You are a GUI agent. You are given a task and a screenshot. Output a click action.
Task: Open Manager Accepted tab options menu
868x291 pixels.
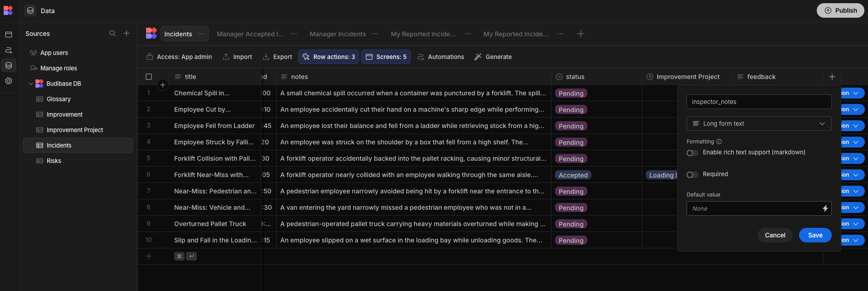click(294, 34)
